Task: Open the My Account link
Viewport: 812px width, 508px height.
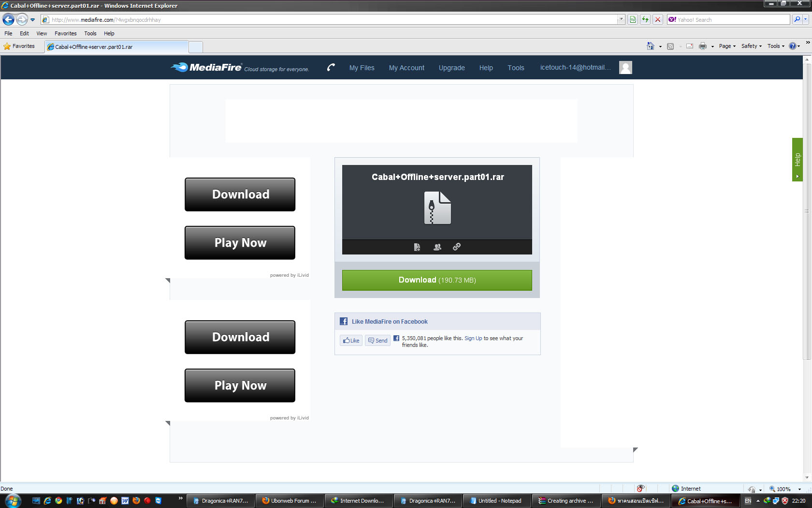Action: tap(406, 68)
